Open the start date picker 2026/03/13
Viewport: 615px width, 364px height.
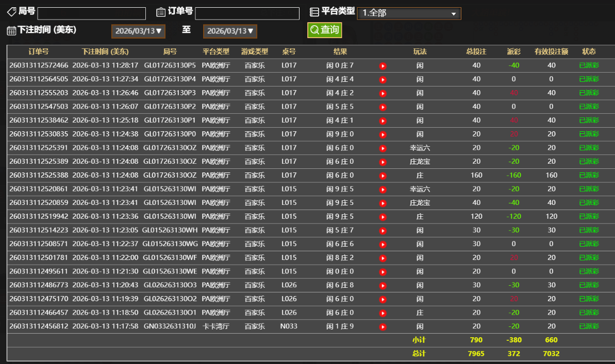point(138,31)
